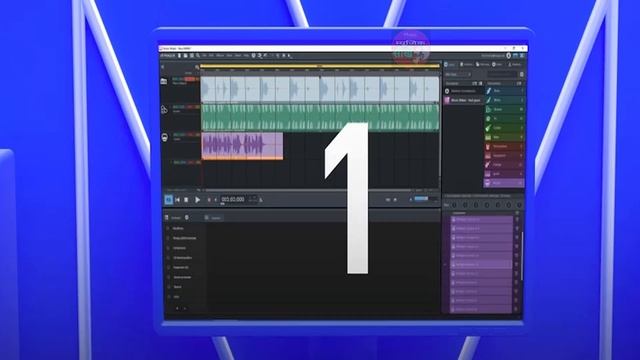
Task: Open the dropdown above the soundpool list
Action: click(458, 75)
